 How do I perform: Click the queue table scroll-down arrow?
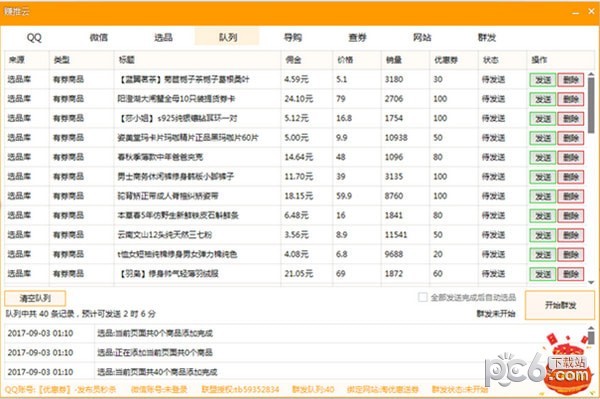[591, 283]
